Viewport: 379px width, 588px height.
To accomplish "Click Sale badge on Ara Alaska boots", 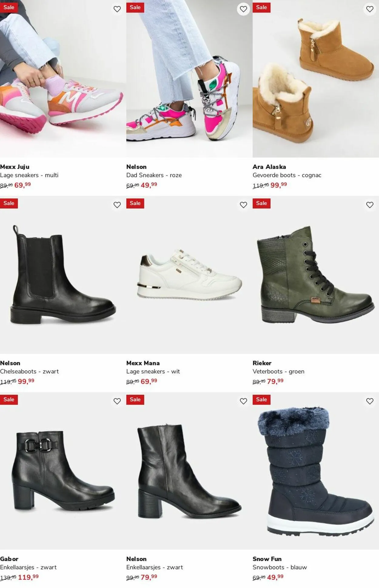I will [261, 7].
